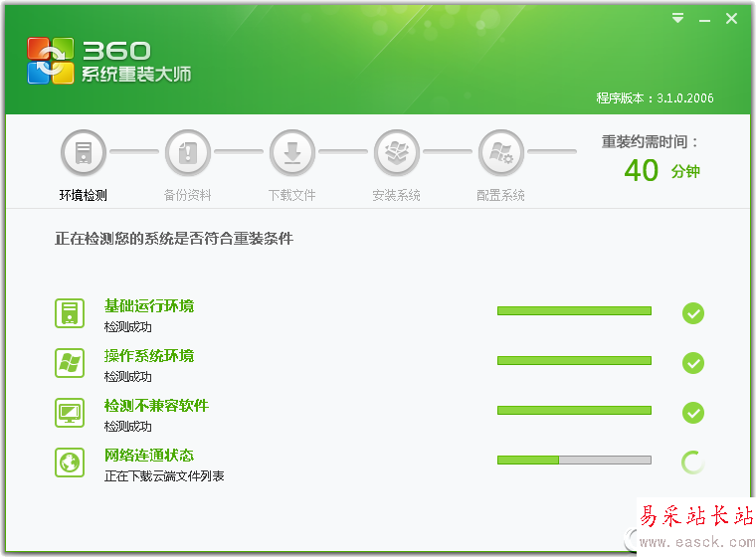Click the 网络连通状态 globe icon
Viewport: 756px width, 557px height.
coord(70,463)
